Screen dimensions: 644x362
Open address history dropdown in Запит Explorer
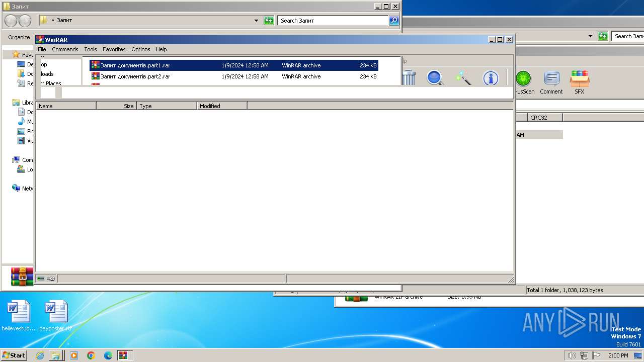(256, 21)
